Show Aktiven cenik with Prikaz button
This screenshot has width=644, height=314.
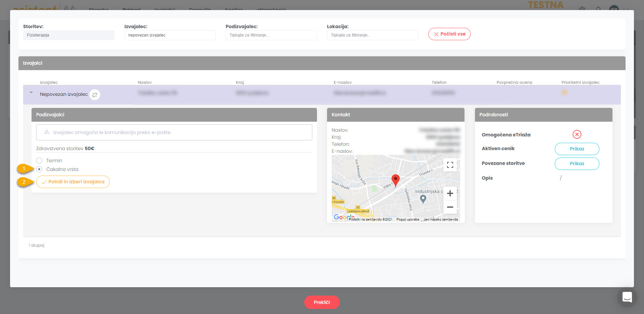point(577,149)
